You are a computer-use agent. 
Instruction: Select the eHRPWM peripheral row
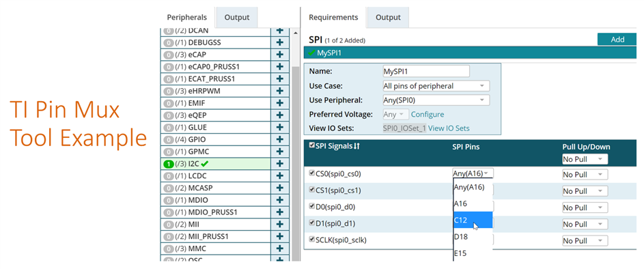point(216,91)
